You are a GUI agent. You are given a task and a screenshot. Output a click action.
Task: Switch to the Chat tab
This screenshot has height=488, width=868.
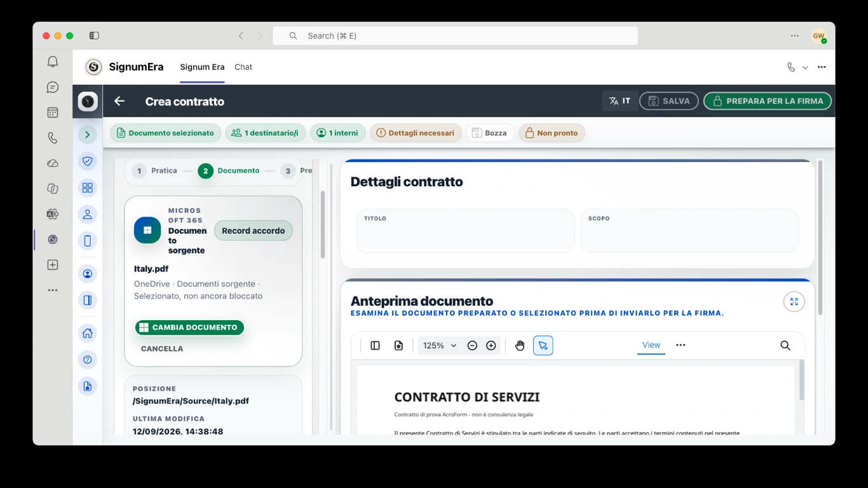[x=243, y=67]
